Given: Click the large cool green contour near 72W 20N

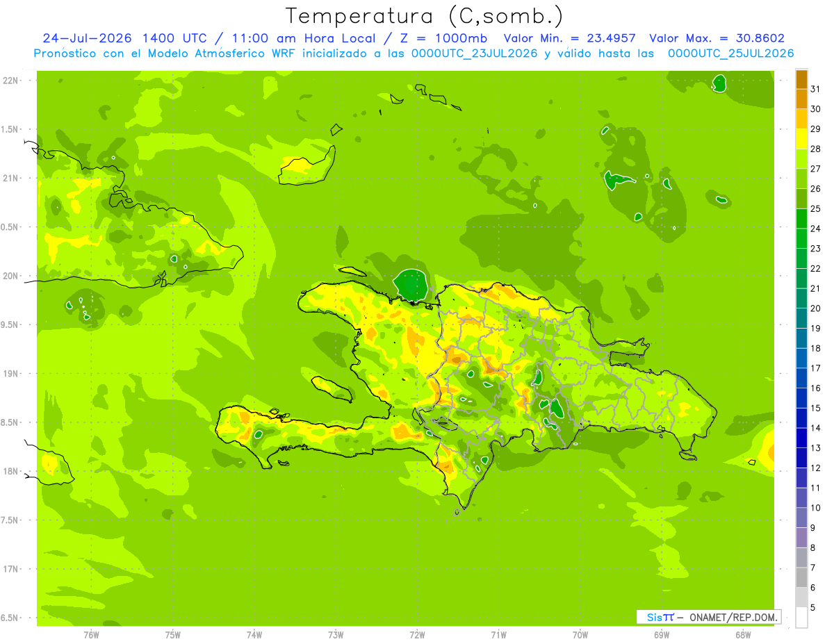Looking at the screenshot, I should click(411, 284).
